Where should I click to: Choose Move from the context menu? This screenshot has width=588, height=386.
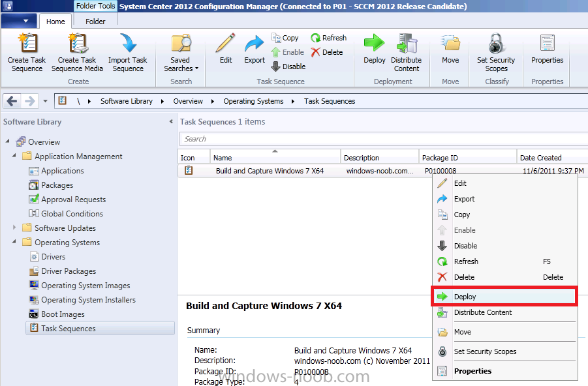[x=504, y=332]
